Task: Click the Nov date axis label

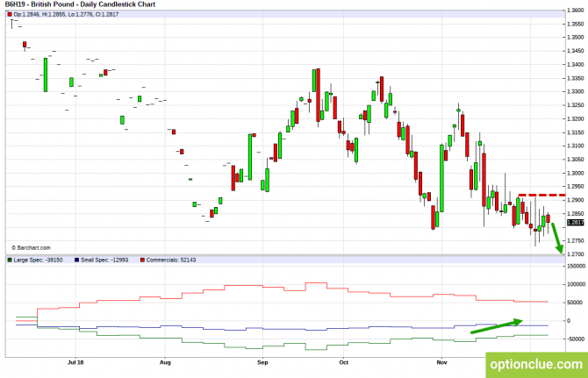Action: pyautogui.click(x=441, y=362)
